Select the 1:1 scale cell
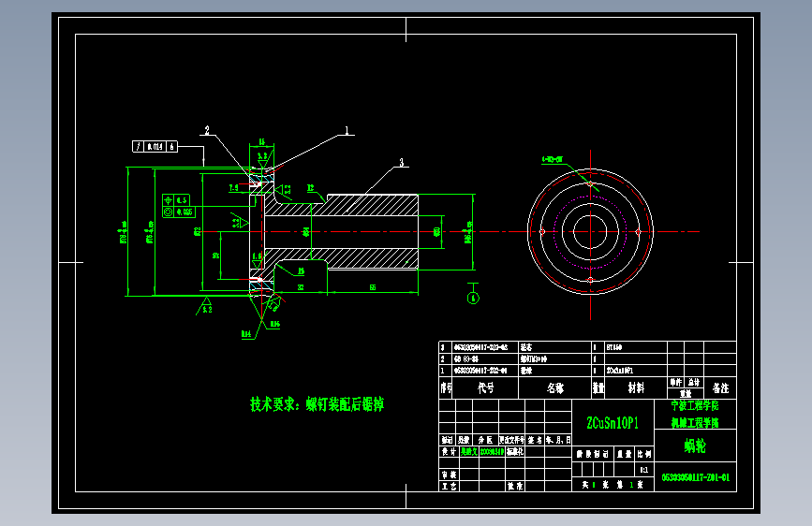The height and width of the screenshot is (526, 812). (644, 470)
